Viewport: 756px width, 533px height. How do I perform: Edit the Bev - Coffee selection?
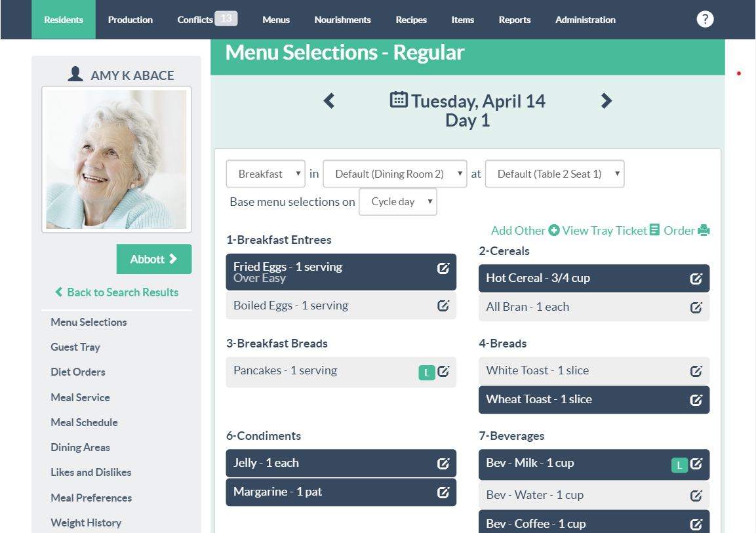695,523
